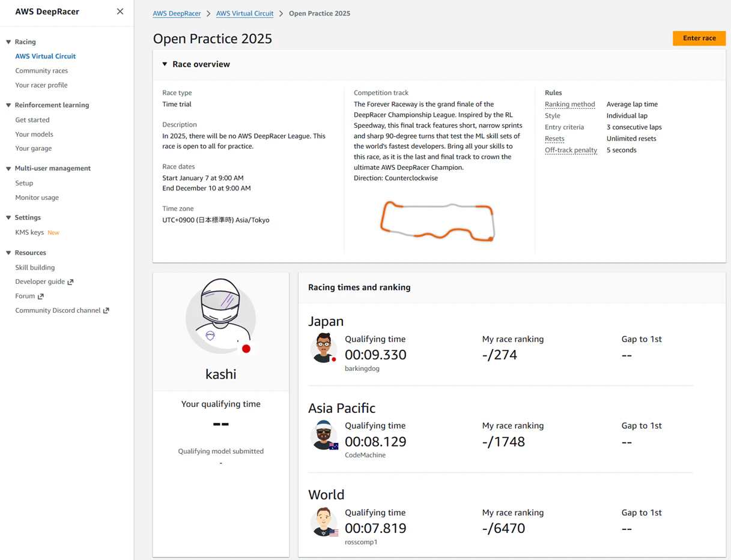Click the Average lap time value
Viewport: 731px width, 560px height.
(x=632, y=104)
